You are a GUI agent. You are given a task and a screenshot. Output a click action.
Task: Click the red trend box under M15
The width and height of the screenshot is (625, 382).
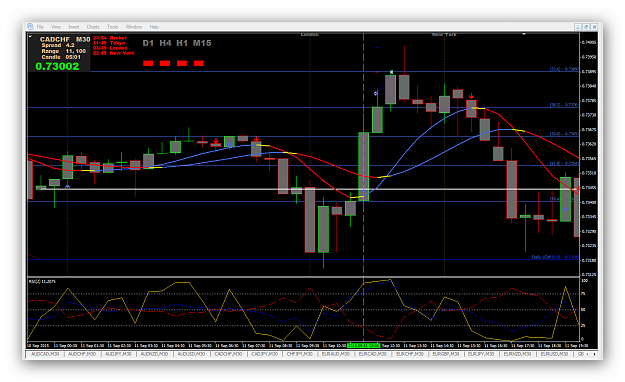(199, 63)
